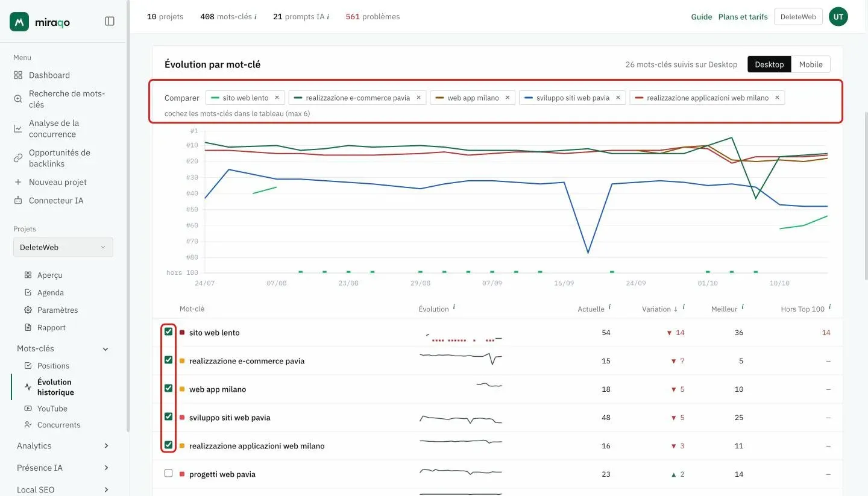The image size is (868, 496).
Task: Open the Dashboard grid icon
Action: click(x=18, y=75)
